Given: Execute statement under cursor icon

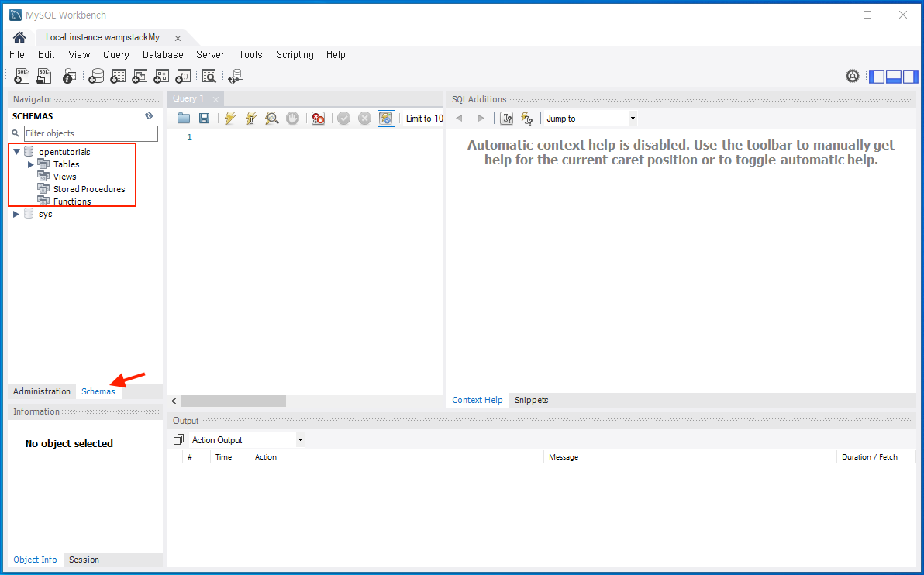Looking at the screenshot, I should click(251, 119).
